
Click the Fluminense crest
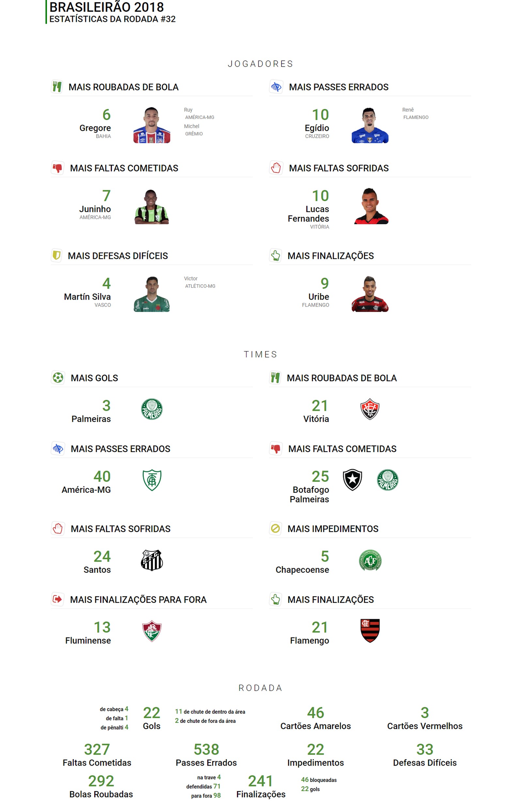(x=151, y=631)
